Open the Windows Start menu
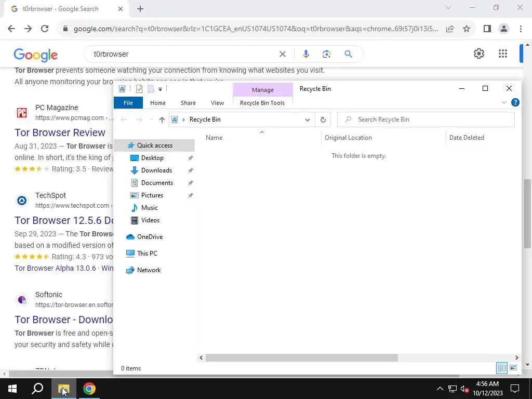 [12, 389]
